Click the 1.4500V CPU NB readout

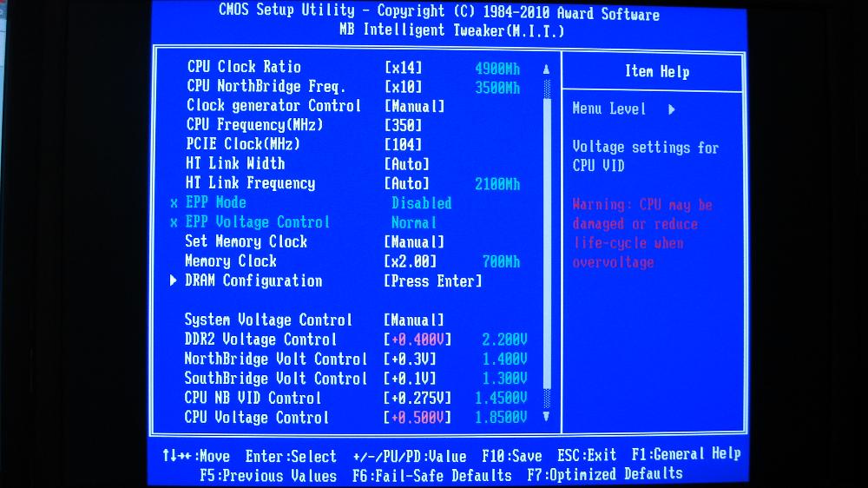501,398
